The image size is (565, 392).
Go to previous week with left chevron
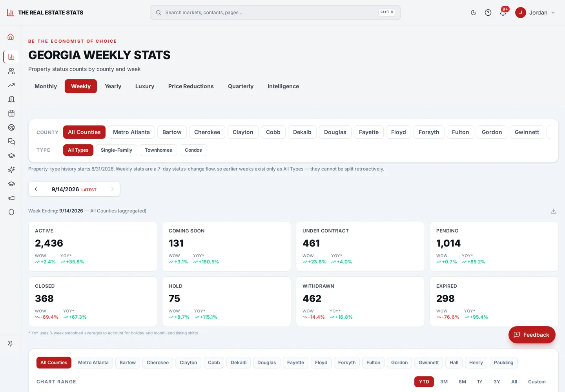coord(36,189)
